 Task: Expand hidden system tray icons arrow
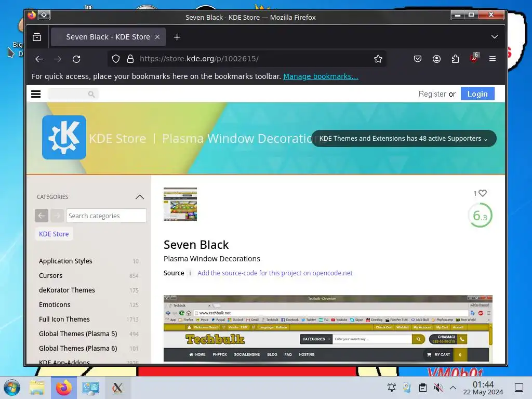(x=453, y=388)
